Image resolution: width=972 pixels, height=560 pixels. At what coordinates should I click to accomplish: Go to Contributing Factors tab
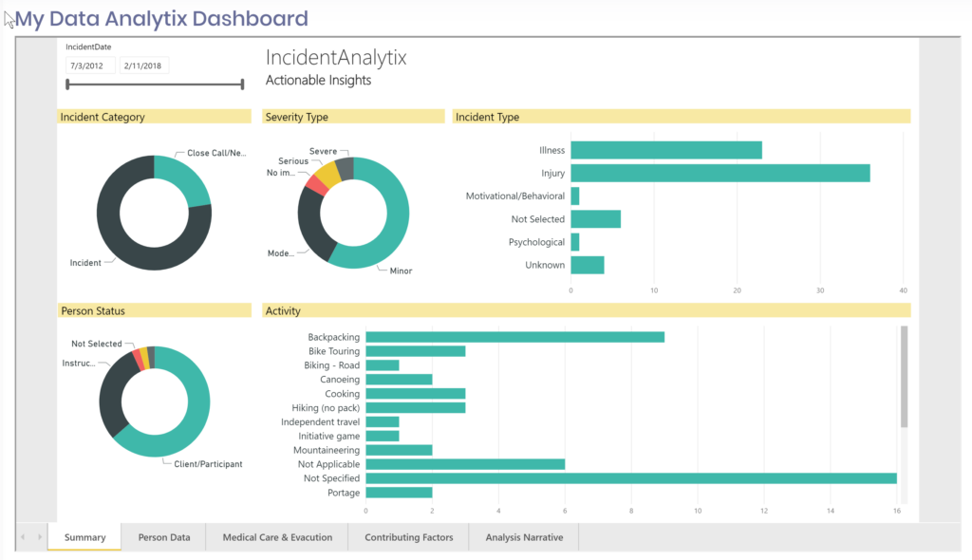tap(408, 537)
